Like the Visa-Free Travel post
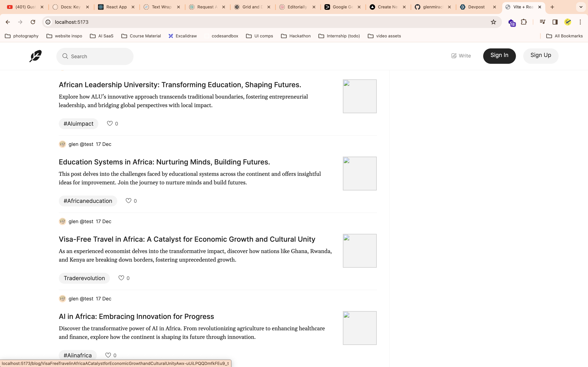This screenshot has height=367, width=588. (x=121, y=278)
